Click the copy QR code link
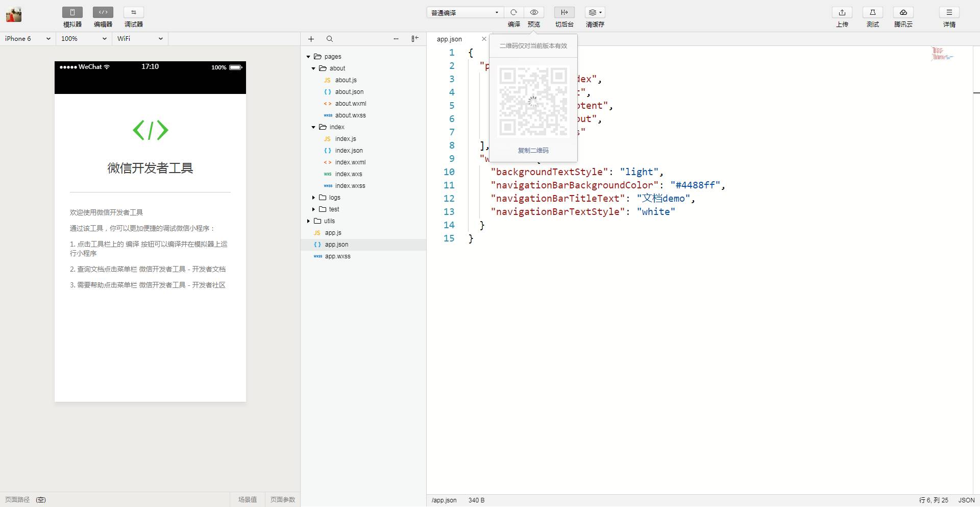 pyautogui.click(x=533, y=151)
